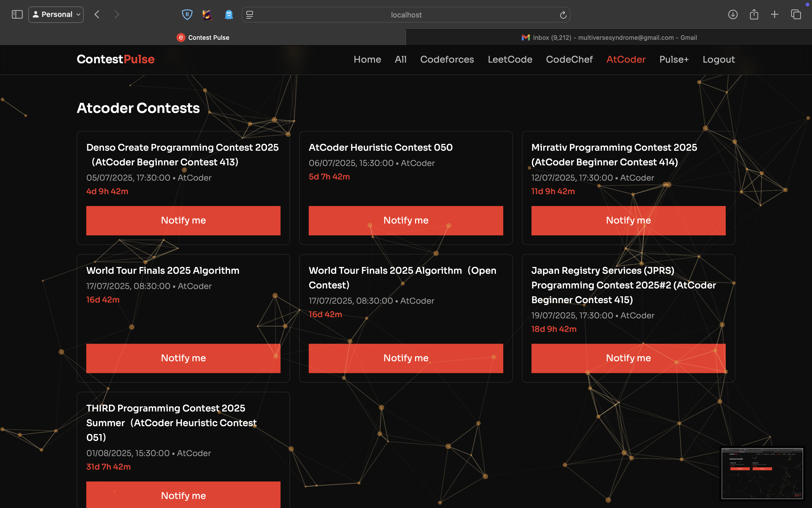This screenshot has height=508, width=812.
Task: Click Notify me for World Tour Open Contest
Action: click(406, 358)
